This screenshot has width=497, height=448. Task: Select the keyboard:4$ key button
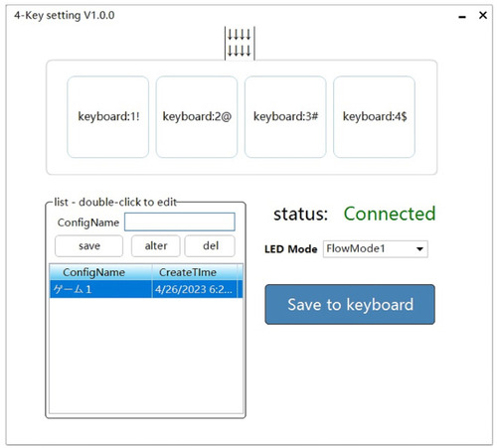(374, 117)
